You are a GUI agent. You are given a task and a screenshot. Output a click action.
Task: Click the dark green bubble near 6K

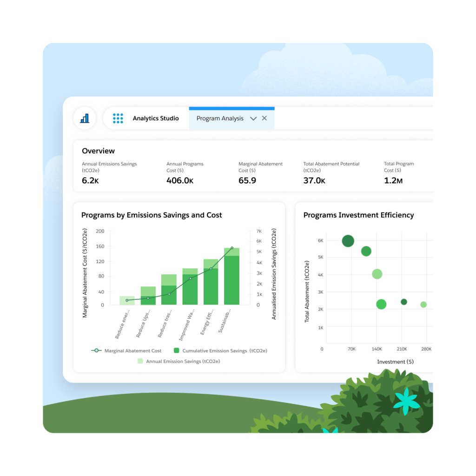tap(348, 241)
